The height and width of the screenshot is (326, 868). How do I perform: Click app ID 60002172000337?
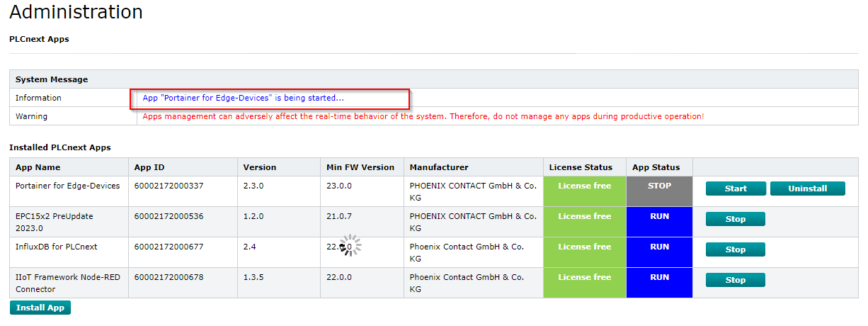[169, 186]
